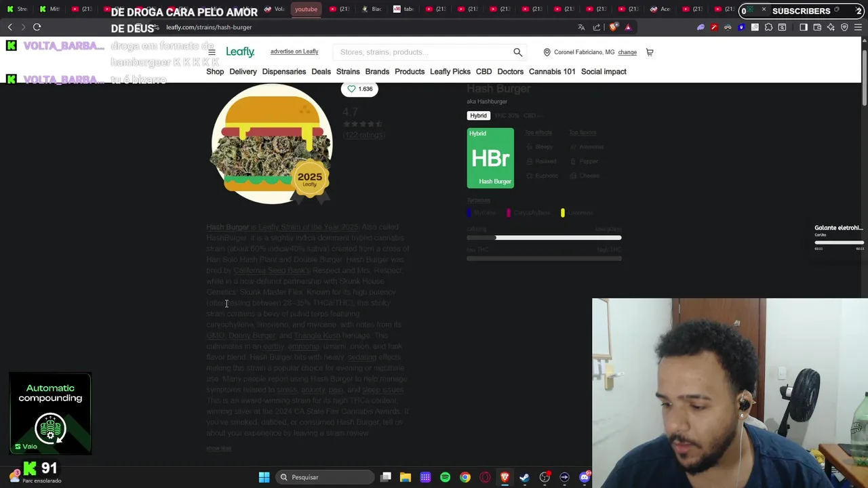Open the '(122 ratings)' link
Viewport: 868px width, 488px height.
point(364,135)
